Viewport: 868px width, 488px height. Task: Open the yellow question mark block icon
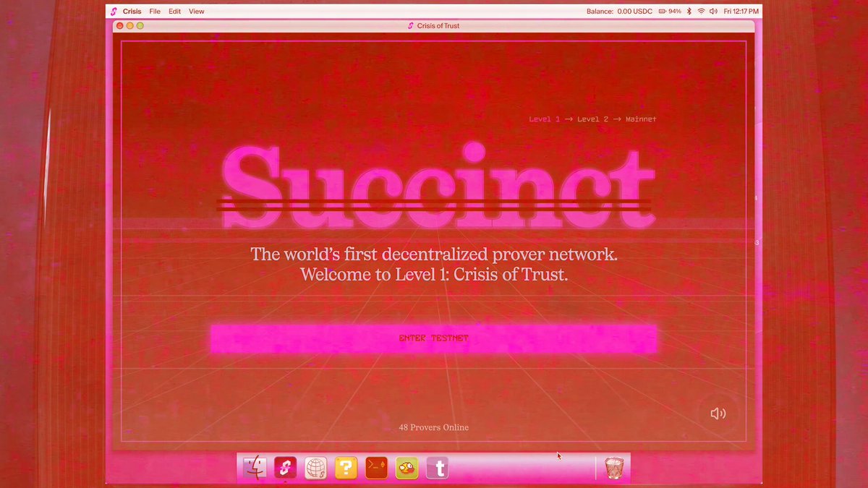346,468
